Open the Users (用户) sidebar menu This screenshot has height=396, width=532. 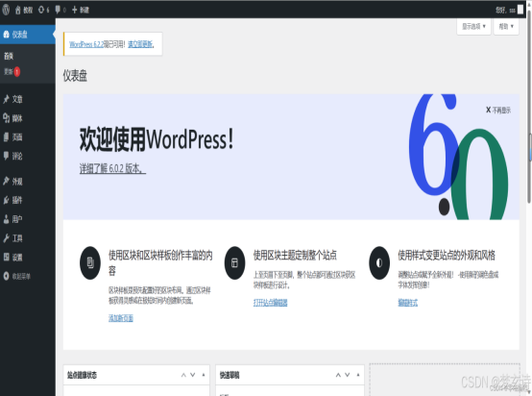(28, 219)
